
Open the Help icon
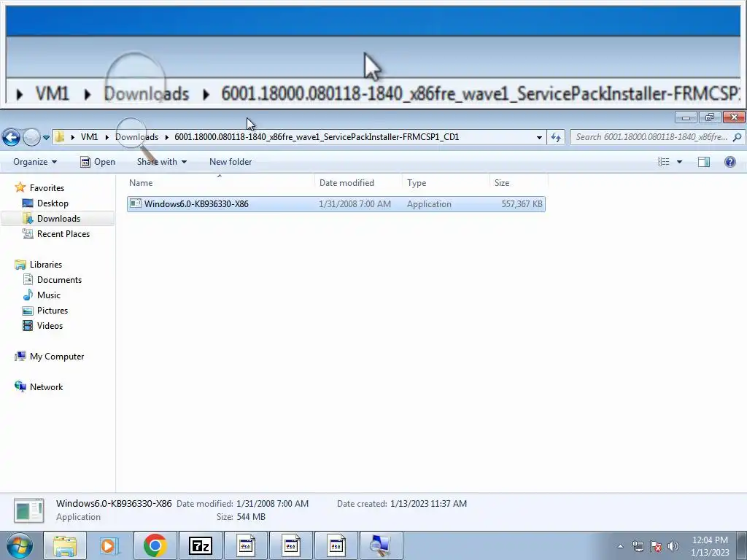pyautogui.click(x=729, y=162)
